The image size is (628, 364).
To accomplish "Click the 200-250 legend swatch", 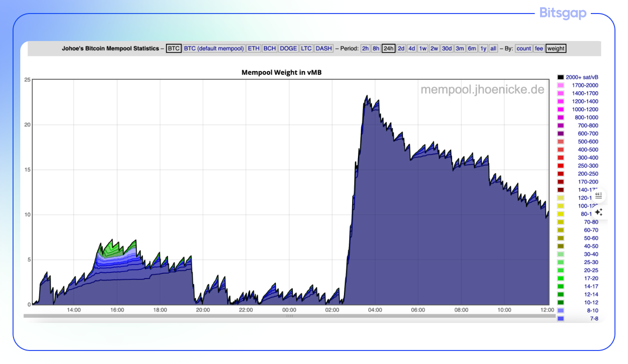I will (x=561, y=174).
